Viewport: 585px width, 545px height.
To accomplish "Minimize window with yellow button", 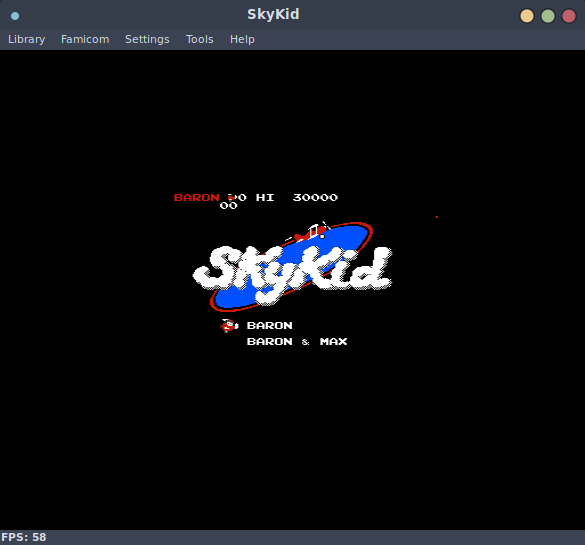I will (x=527, y=16).
